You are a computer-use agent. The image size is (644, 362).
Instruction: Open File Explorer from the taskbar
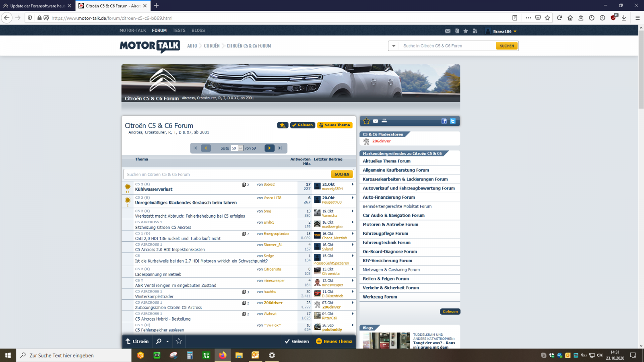coord(239,355)
